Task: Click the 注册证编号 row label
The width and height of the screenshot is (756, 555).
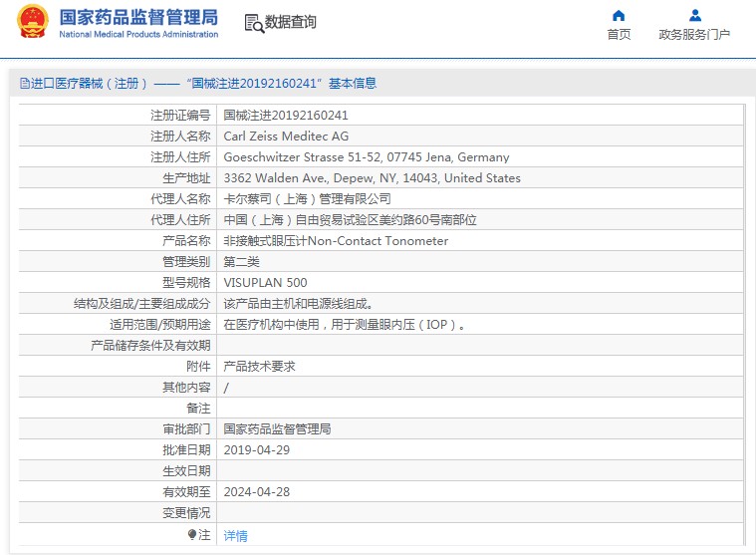Action: (180, 116)
